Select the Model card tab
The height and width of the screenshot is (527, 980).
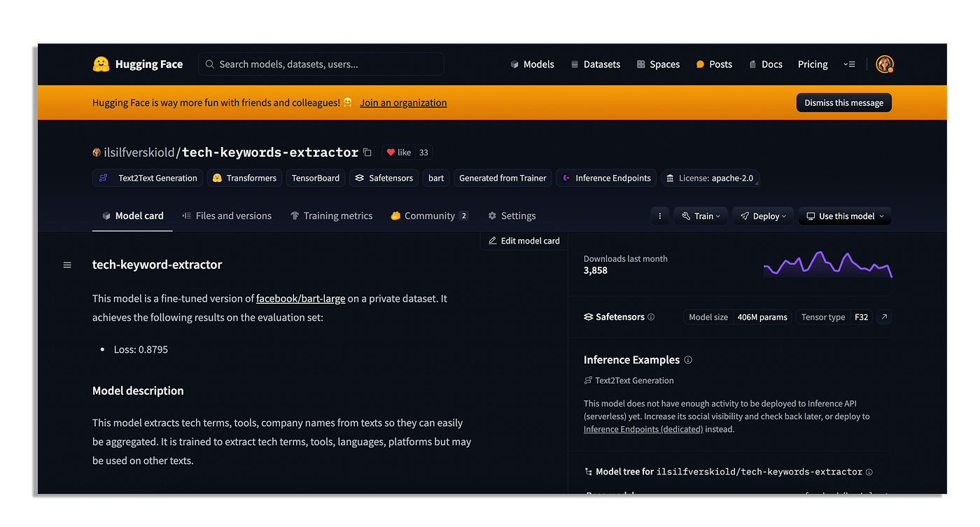click(132, 216)
